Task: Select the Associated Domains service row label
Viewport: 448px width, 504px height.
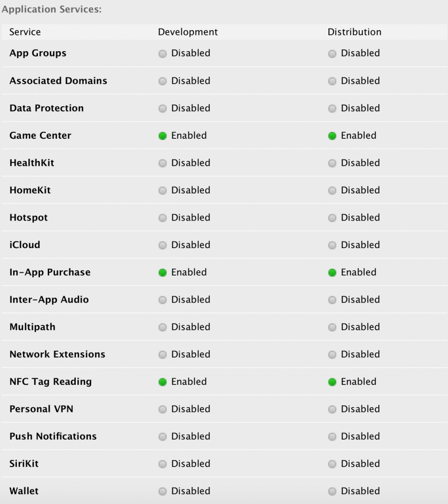Action: point(58,81)
